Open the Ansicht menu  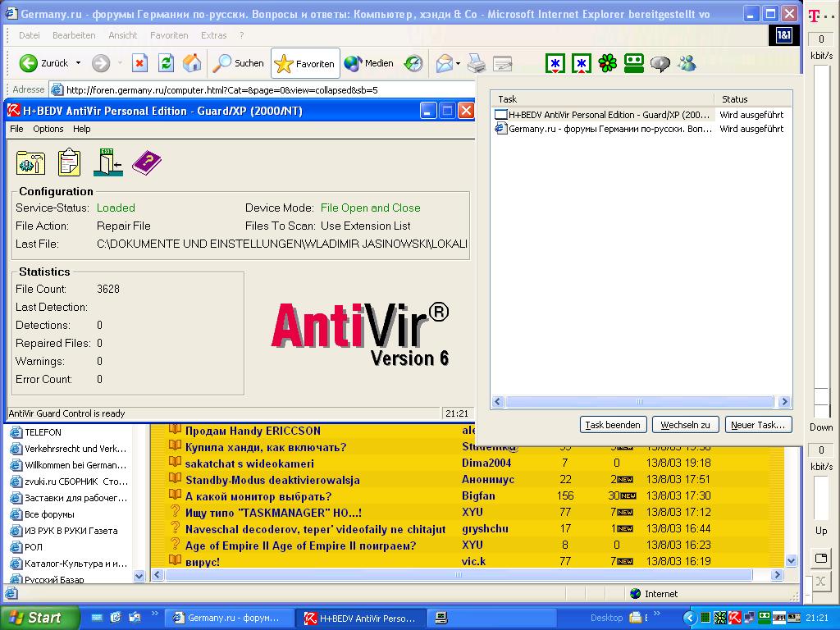(x=123, y=35)
